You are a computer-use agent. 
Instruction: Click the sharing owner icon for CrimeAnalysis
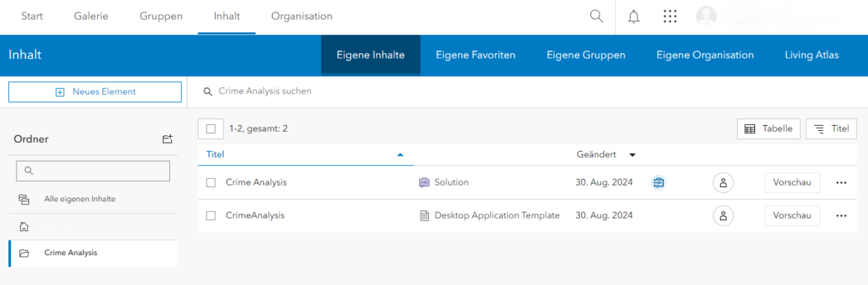722,216
